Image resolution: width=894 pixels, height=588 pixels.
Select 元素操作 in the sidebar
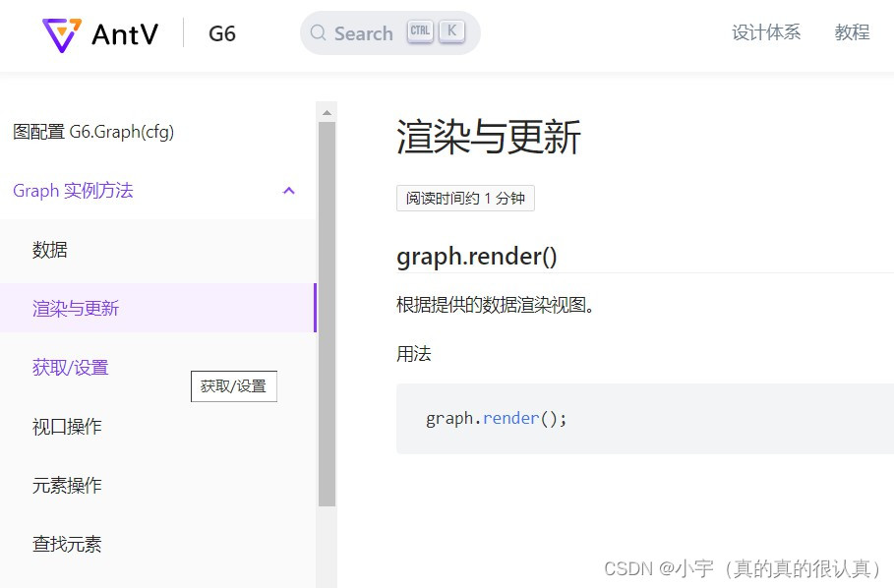coord(66,485)
